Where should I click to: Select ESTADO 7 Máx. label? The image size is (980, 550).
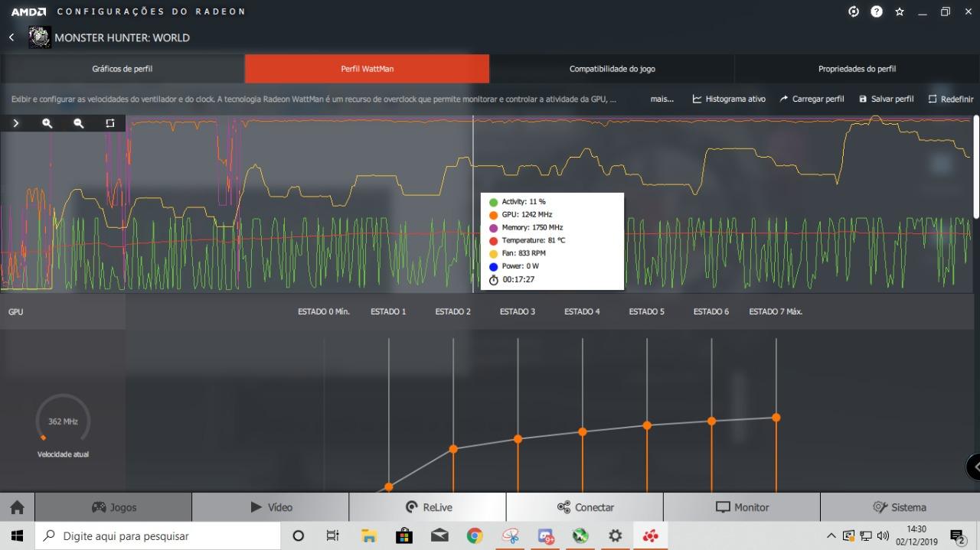776,311
